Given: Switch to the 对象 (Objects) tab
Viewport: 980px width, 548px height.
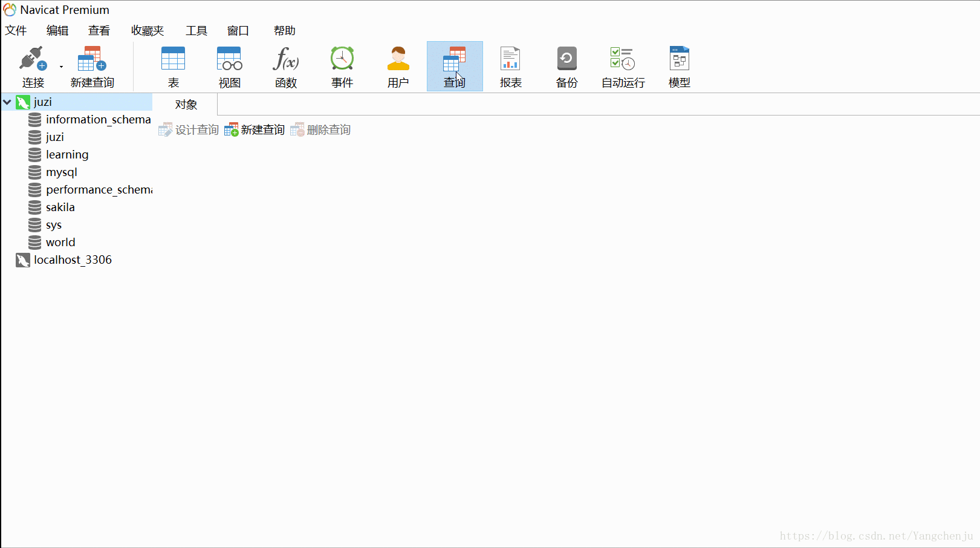Looking at the screenshot, I should [x=185, y=104].
